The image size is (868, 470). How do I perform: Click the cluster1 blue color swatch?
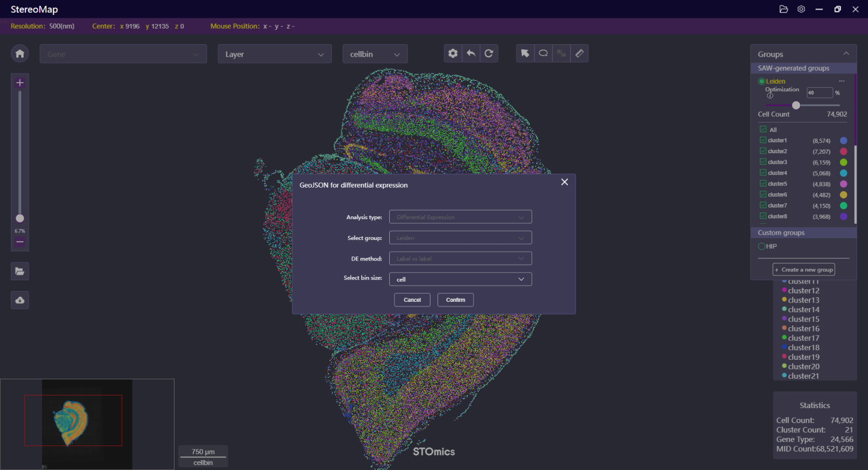point(843,141)
